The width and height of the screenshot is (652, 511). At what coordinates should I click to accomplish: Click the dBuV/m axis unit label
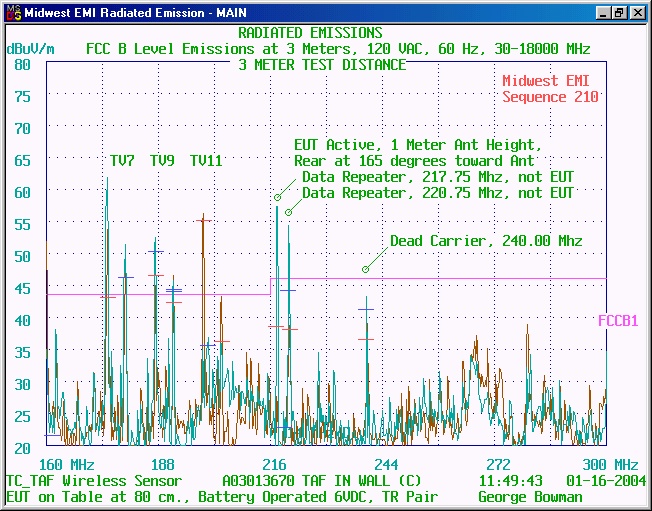point(30,49)
